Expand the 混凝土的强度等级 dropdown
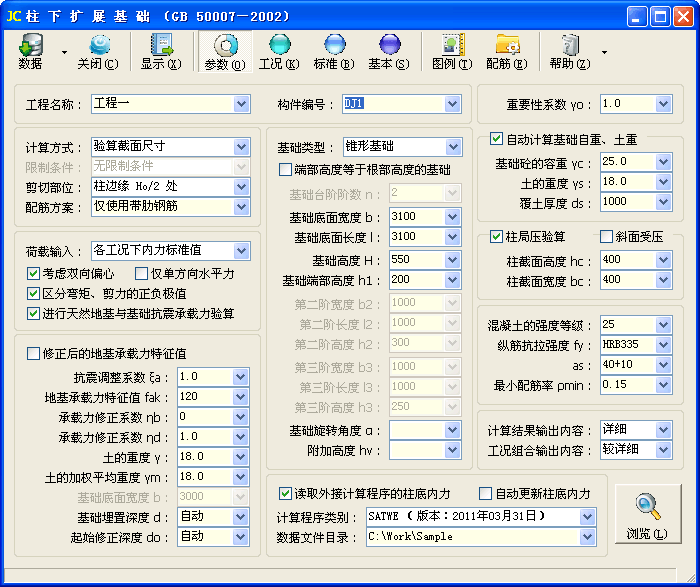The height and width of the screenshot is (587, 700). coord(662,325)
